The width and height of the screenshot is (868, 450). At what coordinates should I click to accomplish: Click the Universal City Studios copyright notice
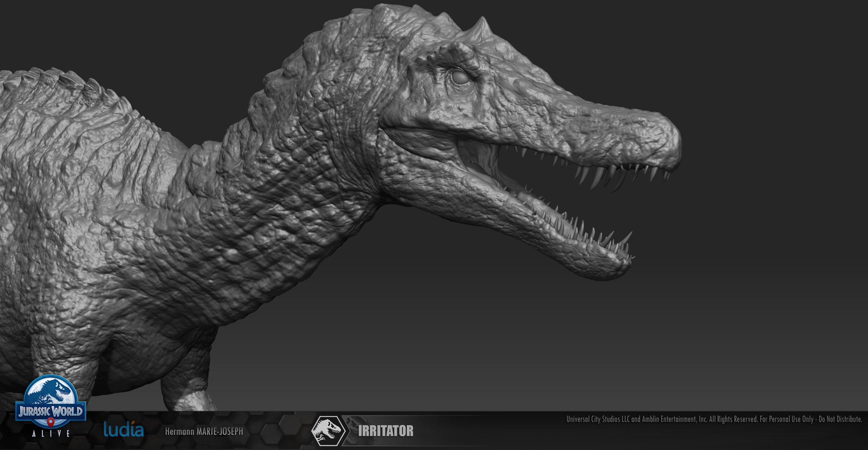(714, 419)
